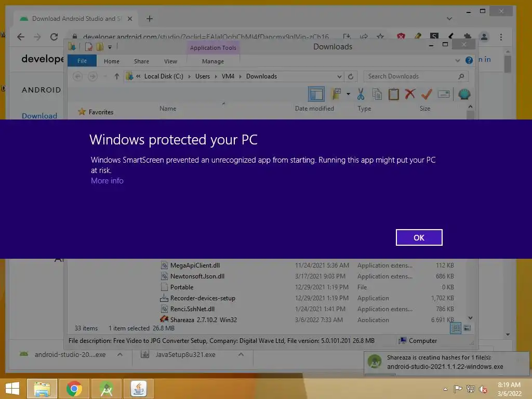Sort by the Date modified column header
Viewport: 532px width, 399px height.
pyautogui.click(x=314, y=109)
